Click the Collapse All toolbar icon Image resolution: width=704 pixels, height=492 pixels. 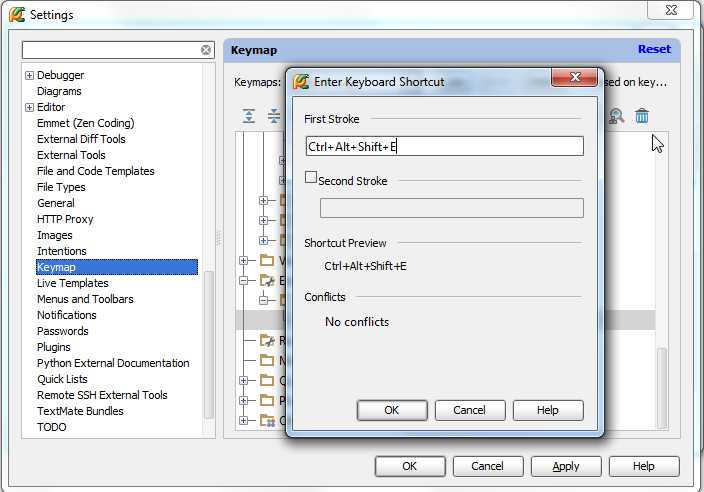click(273, 116)
